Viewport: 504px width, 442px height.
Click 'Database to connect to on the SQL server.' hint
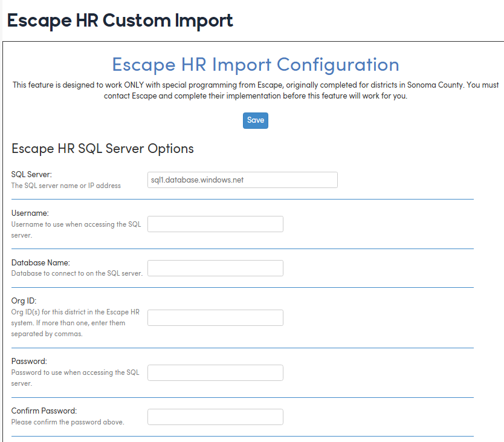click(x=77, y=273)
